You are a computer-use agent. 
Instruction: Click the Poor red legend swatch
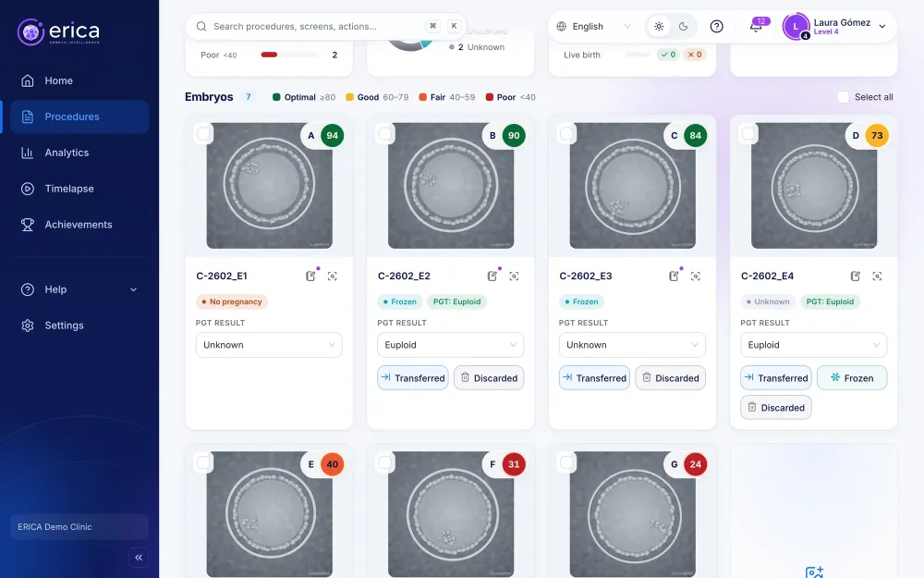[489, 97]
